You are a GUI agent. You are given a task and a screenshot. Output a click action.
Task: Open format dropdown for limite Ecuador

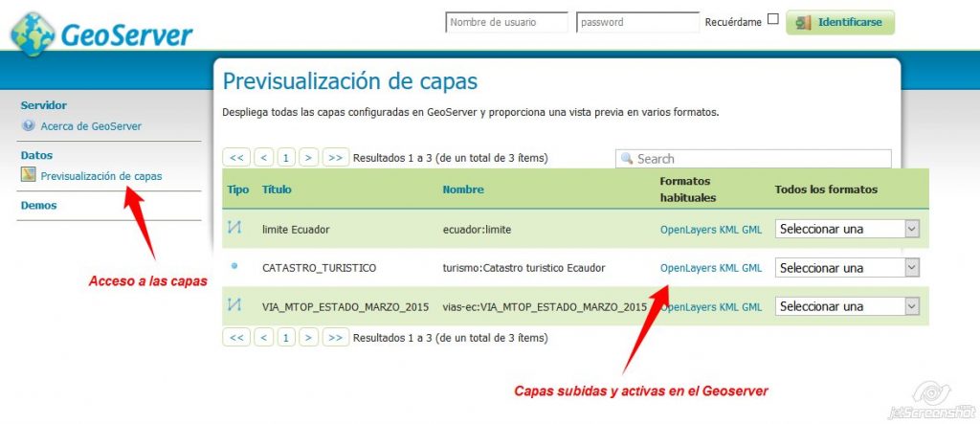(847, 229)
